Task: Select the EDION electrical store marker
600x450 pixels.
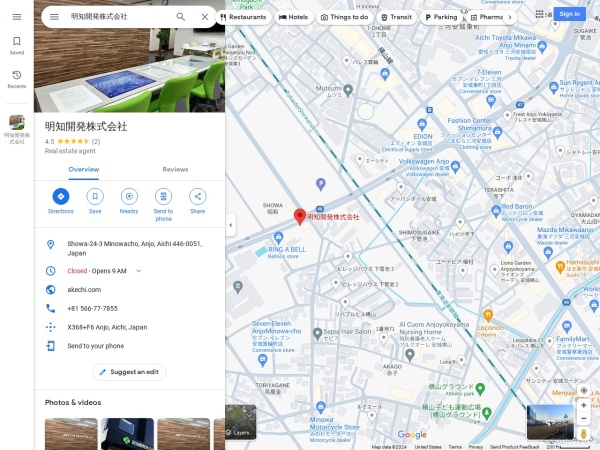Action: click(x=422, y=124)
